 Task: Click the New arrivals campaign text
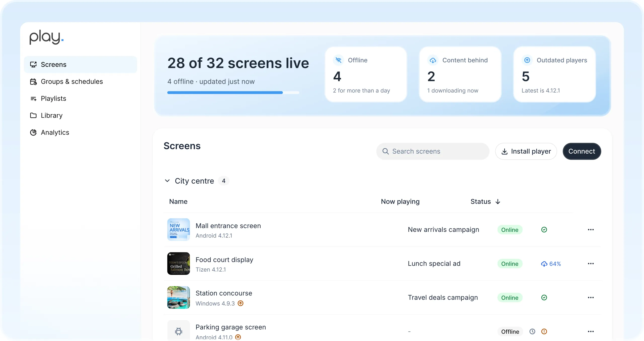443,230
